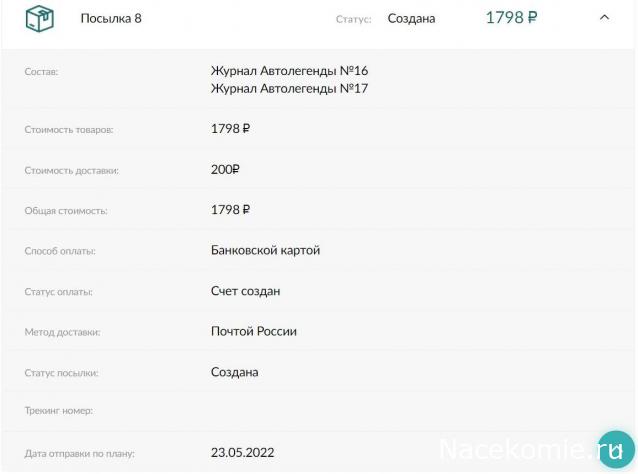Select Журнал Автолегенды №16 item
The image size is (638, 474).
[289, 71]
